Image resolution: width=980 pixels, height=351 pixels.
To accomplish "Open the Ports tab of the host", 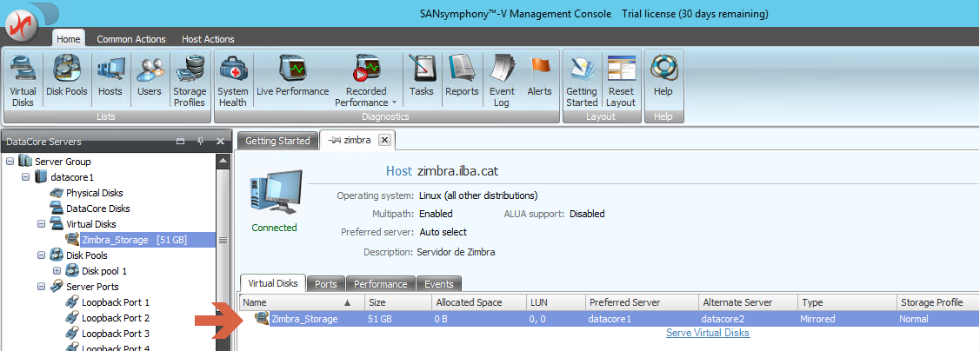I will click(x=325, y=283).
